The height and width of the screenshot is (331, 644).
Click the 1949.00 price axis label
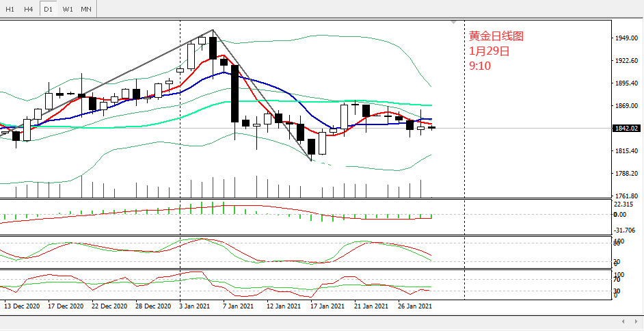point(626,38)
